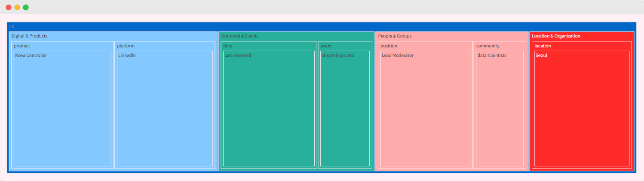Click the 'last weekend' treemap tile
This screenshot has width=644, height=181.
[269, 109]
